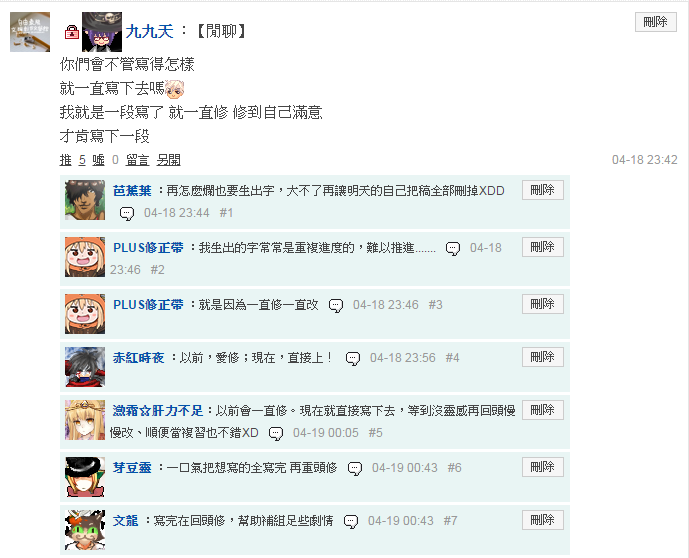Click the reply bubble icon on comment #1

pyautogui.click(x=127, y=214)
